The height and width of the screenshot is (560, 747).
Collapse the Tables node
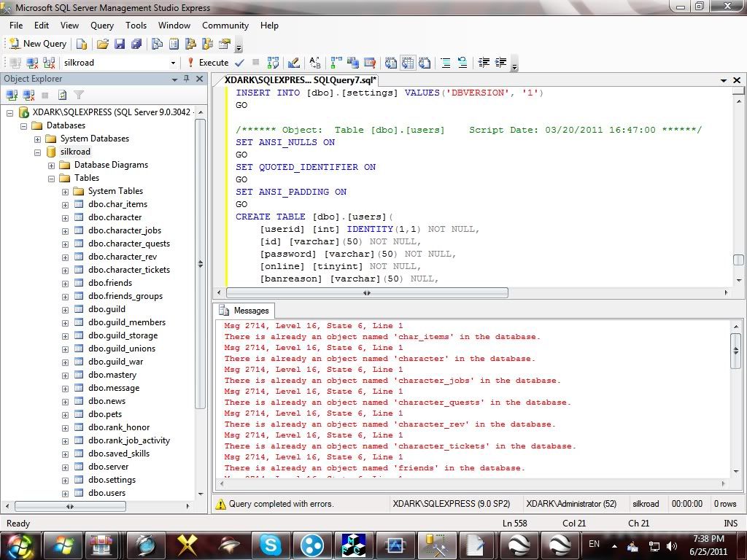coord(52,179)
